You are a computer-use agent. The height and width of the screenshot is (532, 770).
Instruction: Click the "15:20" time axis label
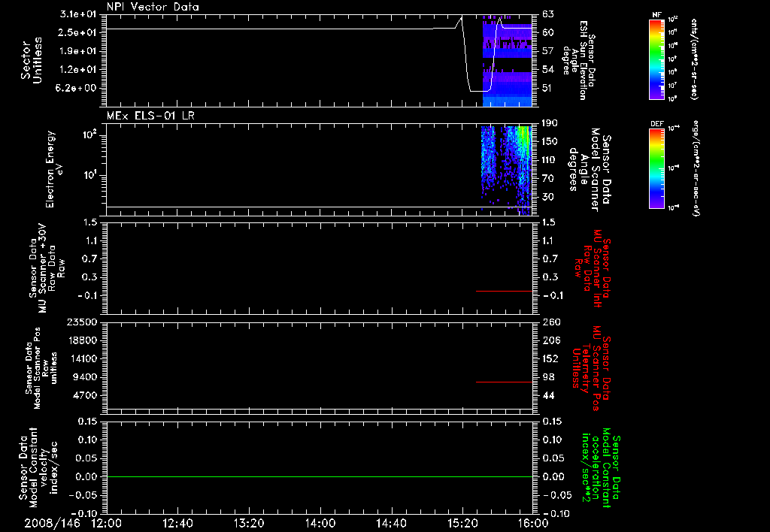click(462, 523)
